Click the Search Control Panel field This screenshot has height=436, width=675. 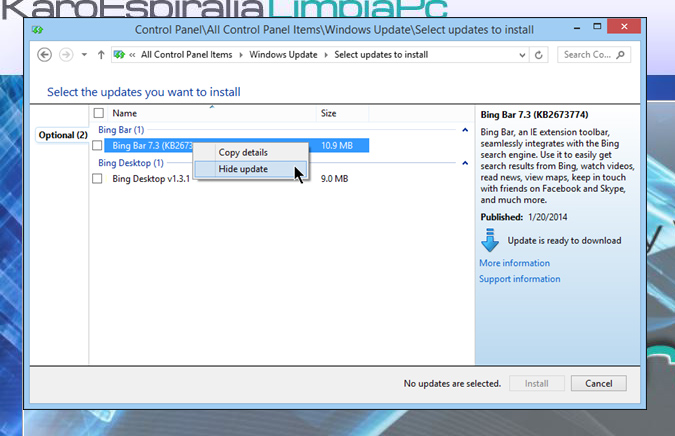(x=594, y=55)
